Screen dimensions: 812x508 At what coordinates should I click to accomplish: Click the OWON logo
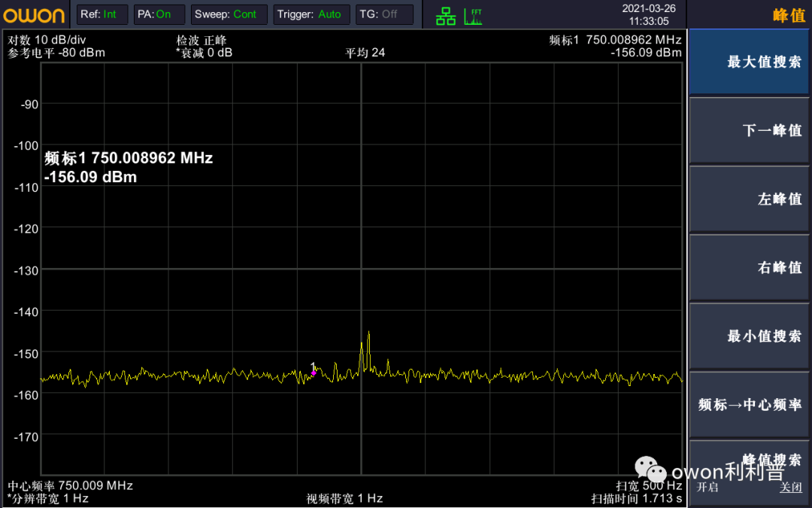click(34, 15)
